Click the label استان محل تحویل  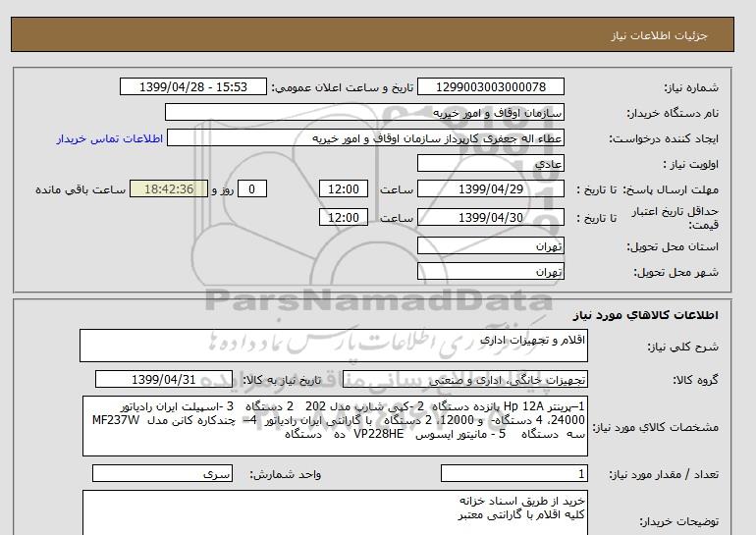673,246
